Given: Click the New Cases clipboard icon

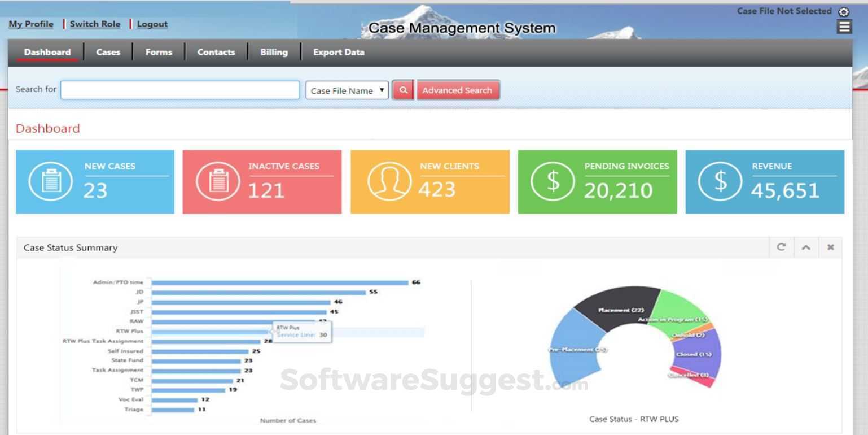Looking at the screenshot, I should coord(50,181).
